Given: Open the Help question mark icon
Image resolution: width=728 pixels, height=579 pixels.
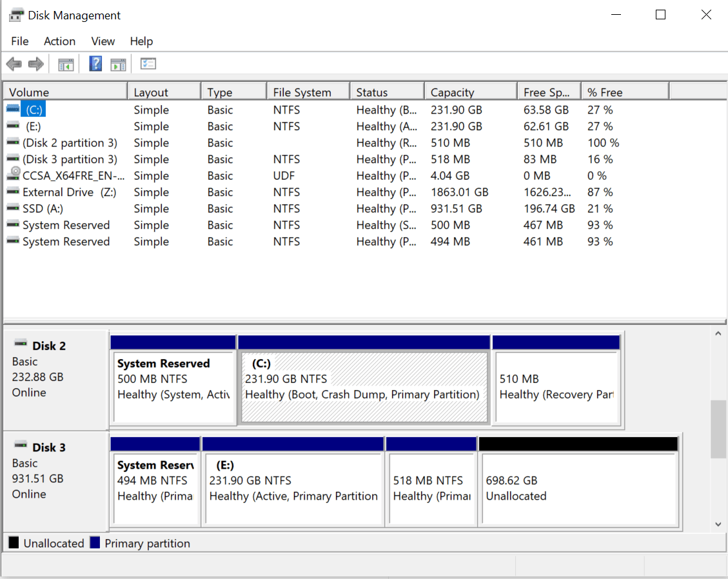Looking at the screenshot, I should pos(95,64).
